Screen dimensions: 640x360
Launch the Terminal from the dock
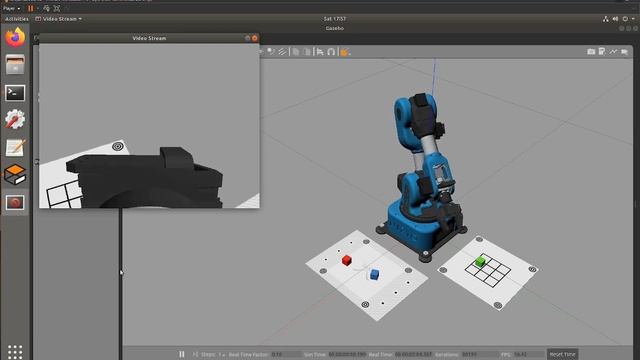click(15, 93)
